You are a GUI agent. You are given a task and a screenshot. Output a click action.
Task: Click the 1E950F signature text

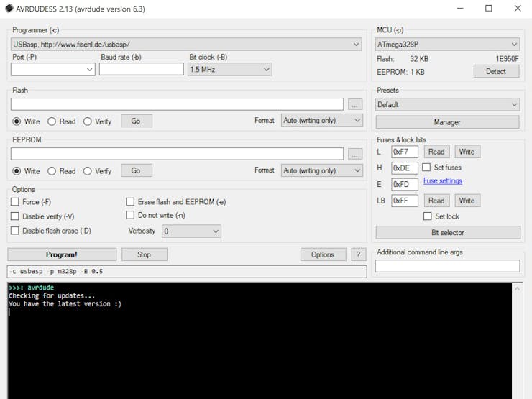(x=508, y=59)
